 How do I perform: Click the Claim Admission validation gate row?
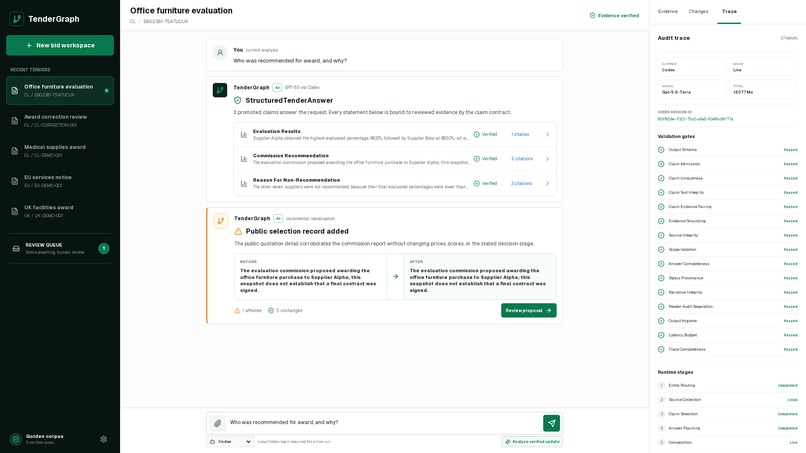727,164
